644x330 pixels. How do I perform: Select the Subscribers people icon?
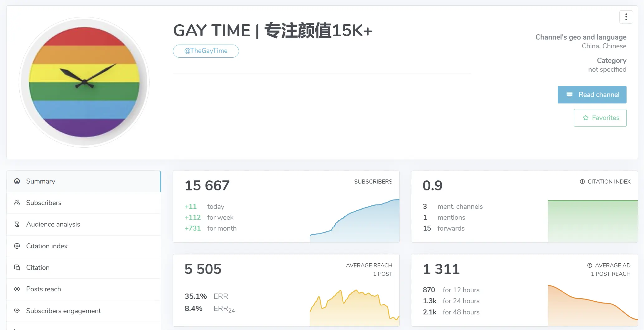tap(17, 203)
